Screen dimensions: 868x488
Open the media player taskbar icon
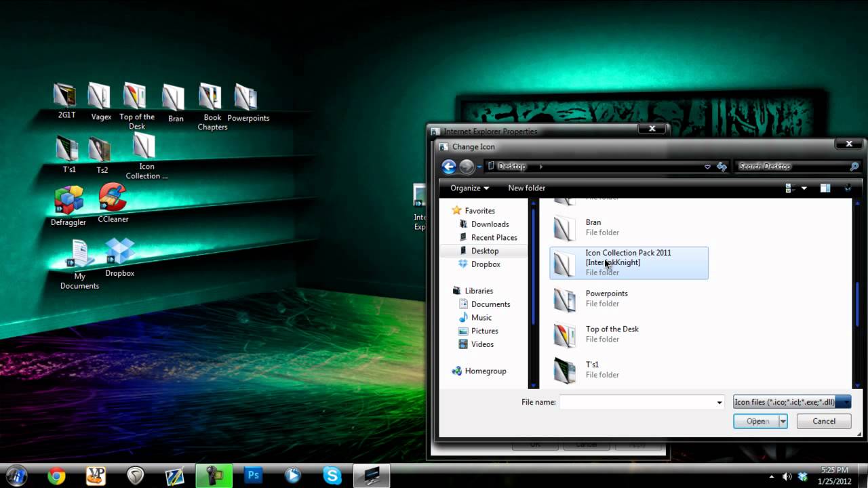[x=293, y=476]
